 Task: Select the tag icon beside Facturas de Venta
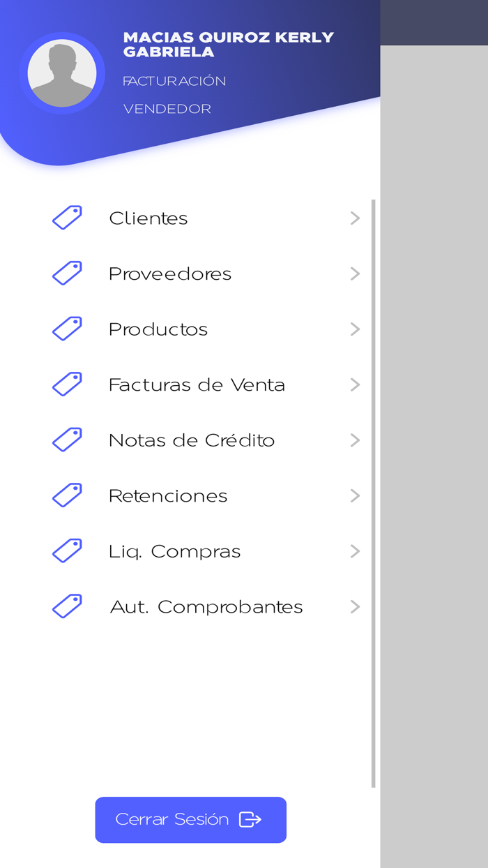(x=66, y=384)
